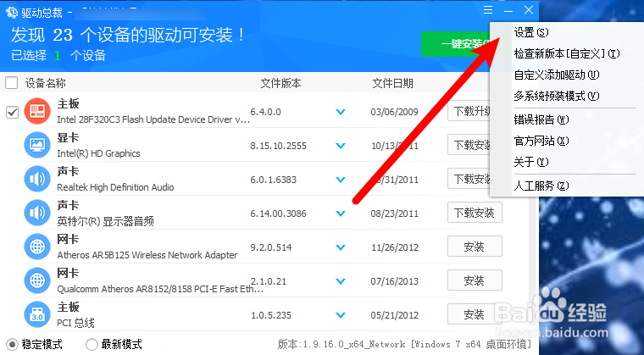Select the 稳定模式 radio button
The height and width of the screenshot is (355, 644).
coord(13,344)
